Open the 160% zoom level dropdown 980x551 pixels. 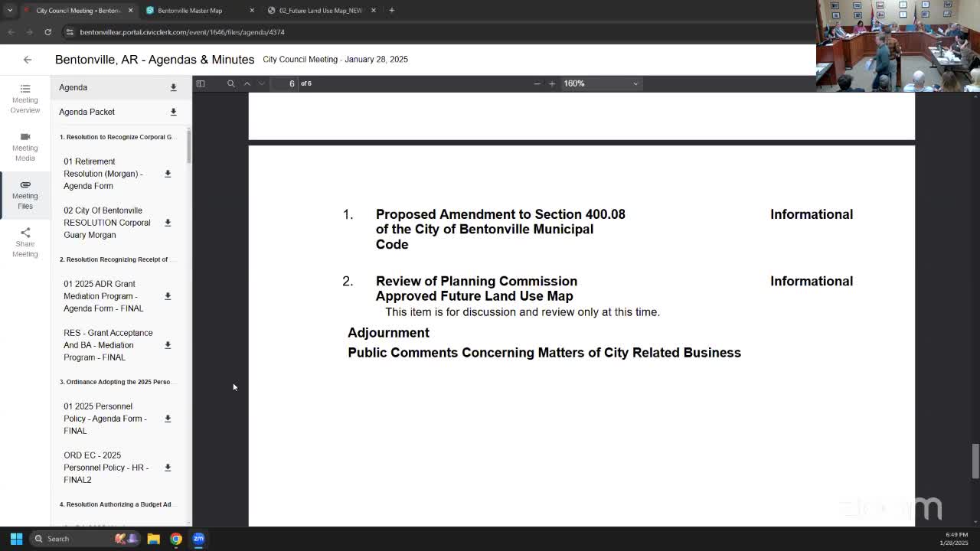tap(601, 83)
